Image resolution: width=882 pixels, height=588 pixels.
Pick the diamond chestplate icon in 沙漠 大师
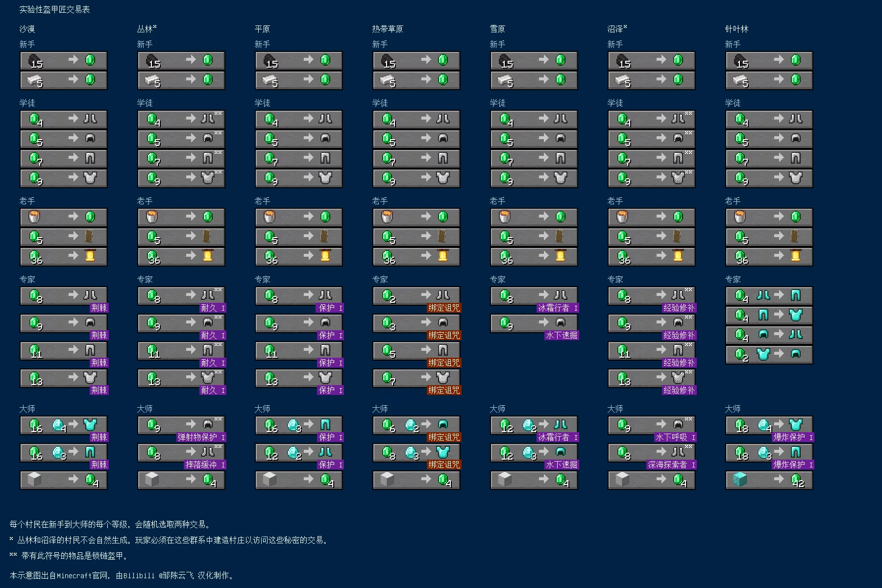coord(90,424)
